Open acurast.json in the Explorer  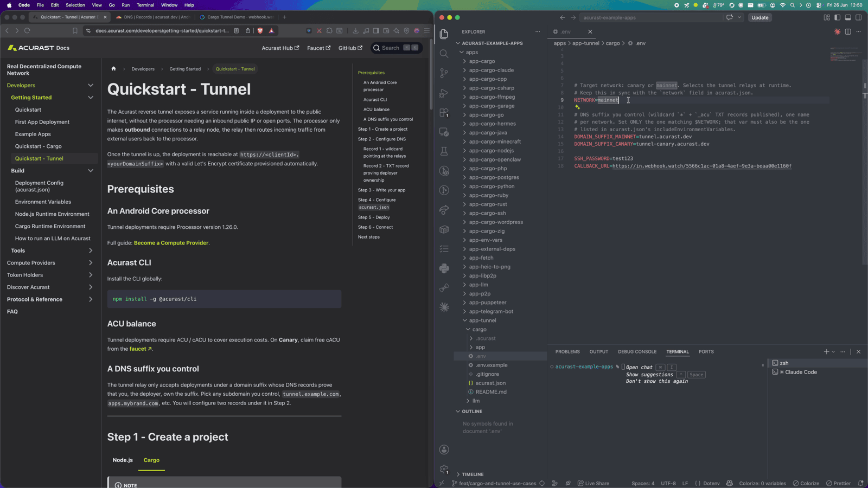coord(490,383)
